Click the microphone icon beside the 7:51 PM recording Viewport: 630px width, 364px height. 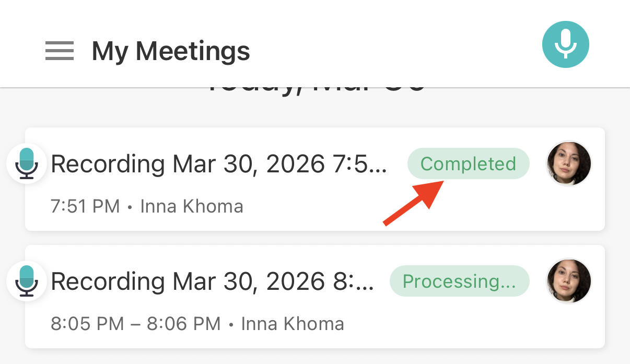pos(27,163)
